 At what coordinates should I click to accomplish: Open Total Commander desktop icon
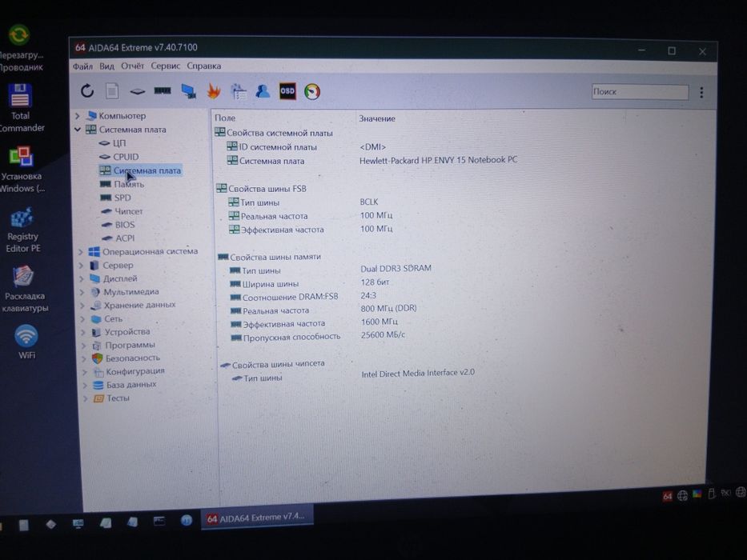pos(21,108)
